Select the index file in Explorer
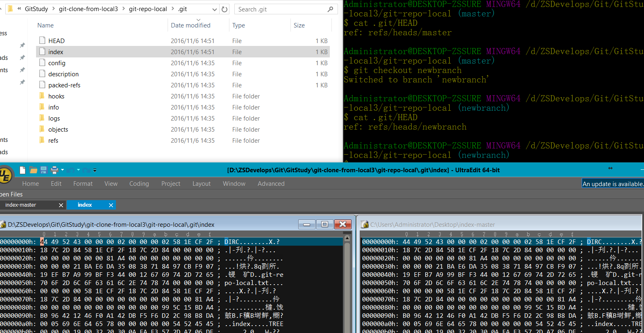644x333 pixels. tap(183, 52)
